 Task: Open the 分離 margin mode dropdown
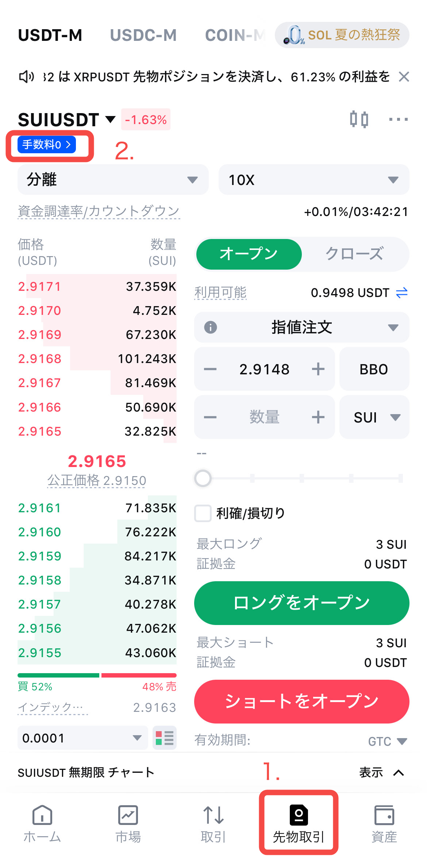[x=113, y=180]
